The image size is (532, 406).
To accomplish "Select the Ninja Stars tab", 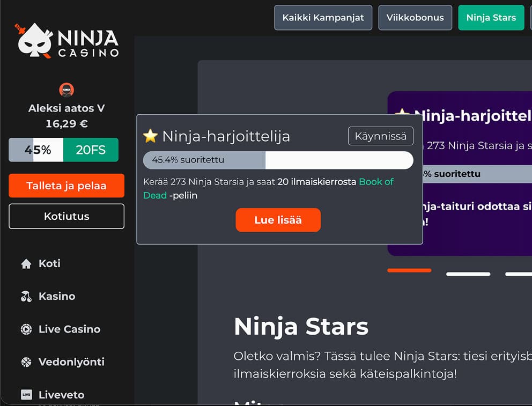I will coord(491,18).
